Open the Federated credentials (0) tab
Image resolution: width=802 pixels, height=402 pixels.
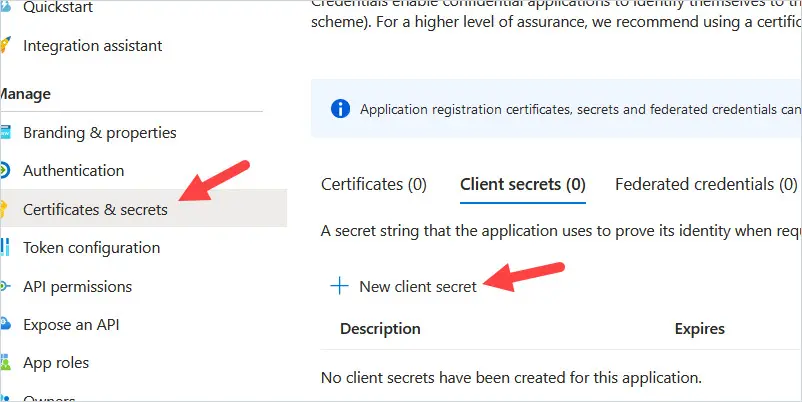pyautogui.click(x=706, y=184)
